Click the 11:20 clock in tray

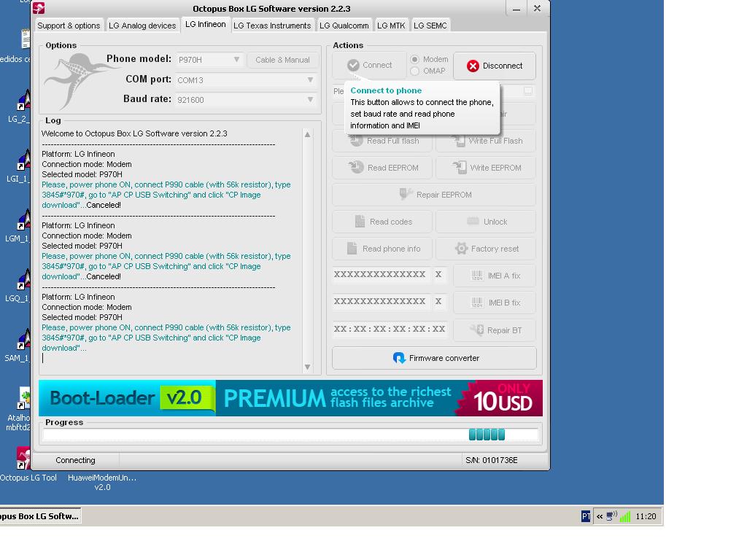[646, 517]
